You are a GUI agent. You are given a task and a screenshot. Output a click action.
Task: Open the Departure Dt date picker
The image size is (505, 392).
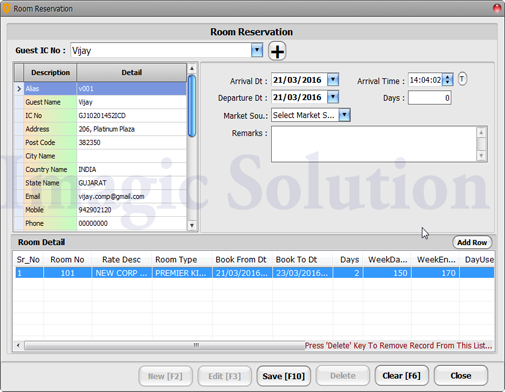333,97
